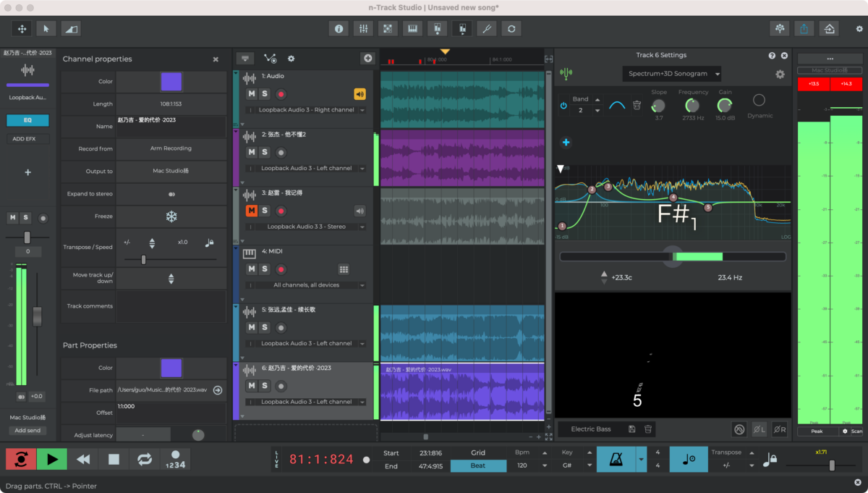This screenshot has width=868, height=493.
Task: Open Track 6 Settings gear options
Action: pyautogui.click(x=780, y=74)
